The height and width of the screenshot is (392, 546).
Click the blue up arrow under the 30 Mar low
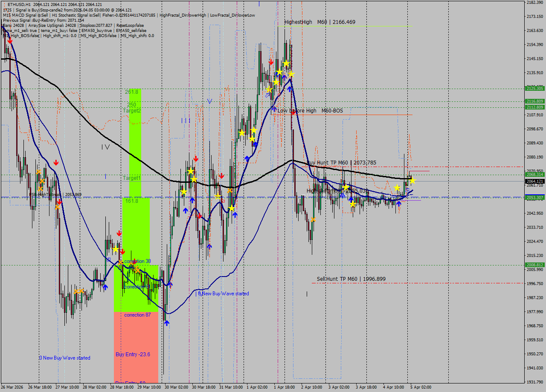point(167,323)
